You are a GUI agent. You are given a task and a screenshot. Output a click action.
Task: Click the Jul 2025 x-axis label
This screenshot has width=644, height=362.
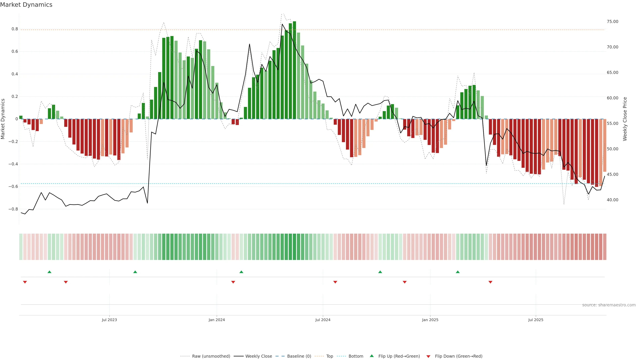point(536,320)
